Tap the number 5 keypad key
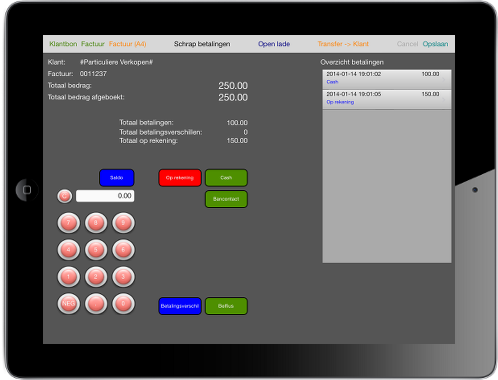The width and height of the screenshot is (498, 380). [x=96, y=250]
